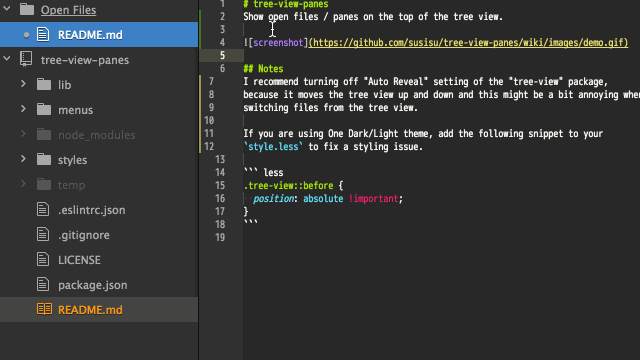
Task: Click the github.com demo.gif URL link
Action: tap(468, 42)
